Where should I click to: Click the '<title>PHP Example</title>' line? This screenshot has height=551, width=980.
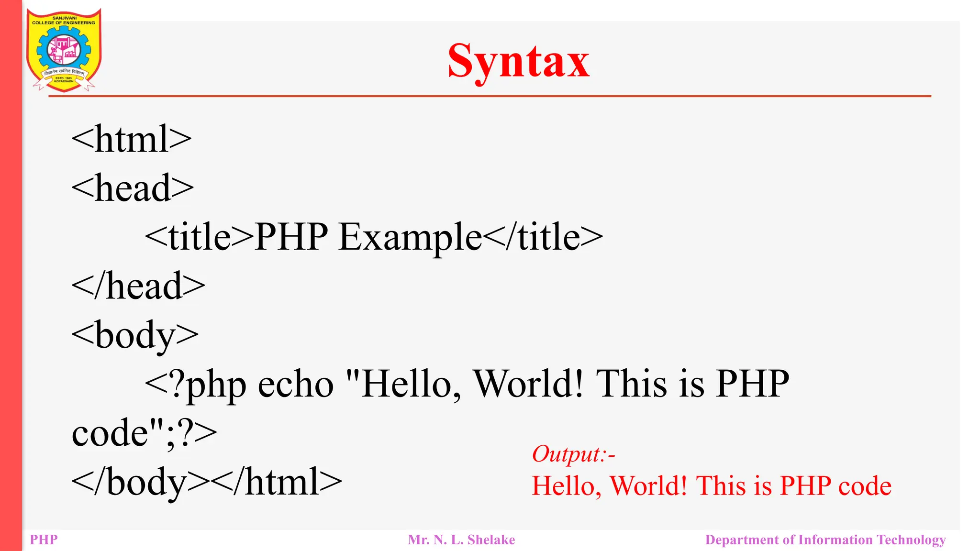point(374,237)
